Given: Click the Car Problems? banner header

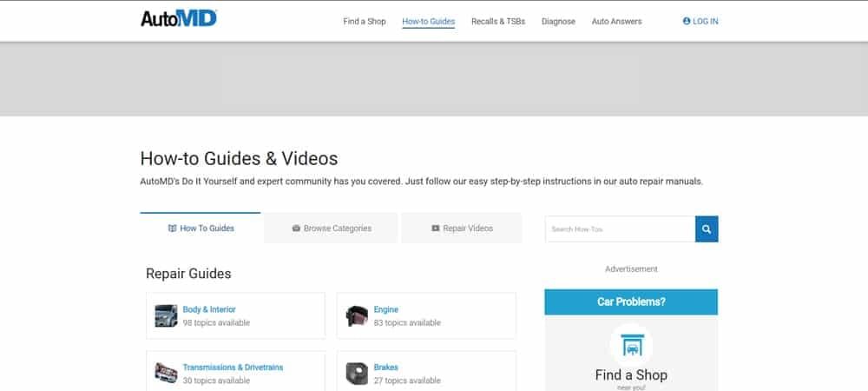Looking at the screenshot, I should (631, 302).
